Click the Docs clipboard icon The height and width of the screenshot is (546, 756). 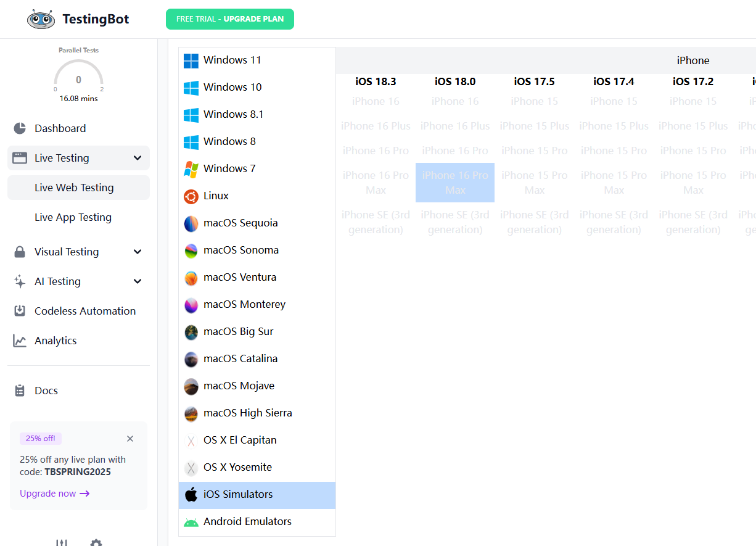(x=20, y=391)
